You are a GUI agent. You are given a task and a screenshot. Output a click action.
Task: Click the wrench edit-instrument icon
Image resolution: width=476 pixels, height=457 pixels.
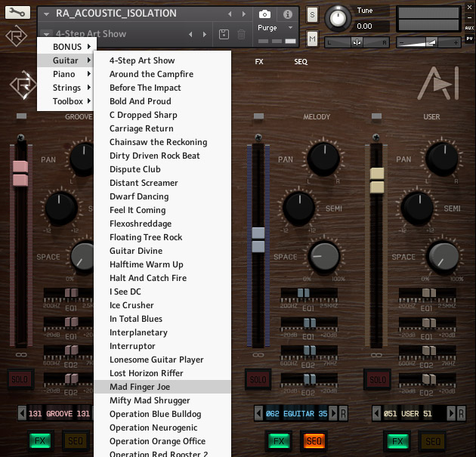click(x=17, y=13)
